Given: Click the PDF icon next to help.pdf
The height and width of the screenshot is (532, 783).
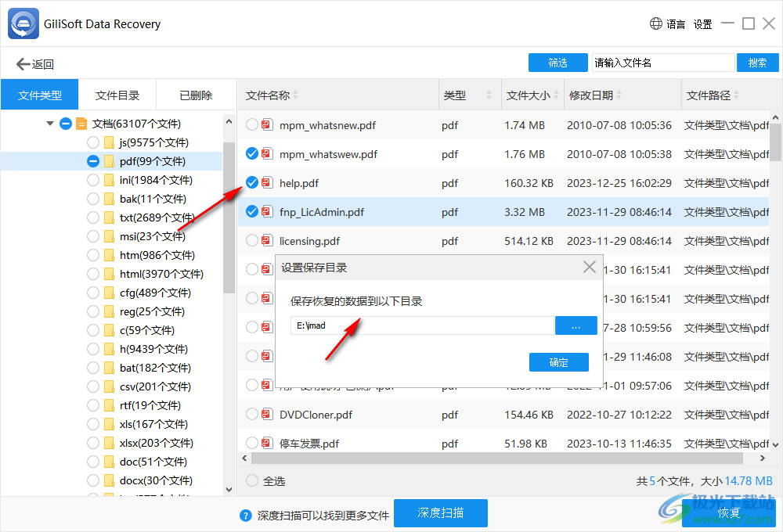Looking at the screenshot, I should click(267, 182).
